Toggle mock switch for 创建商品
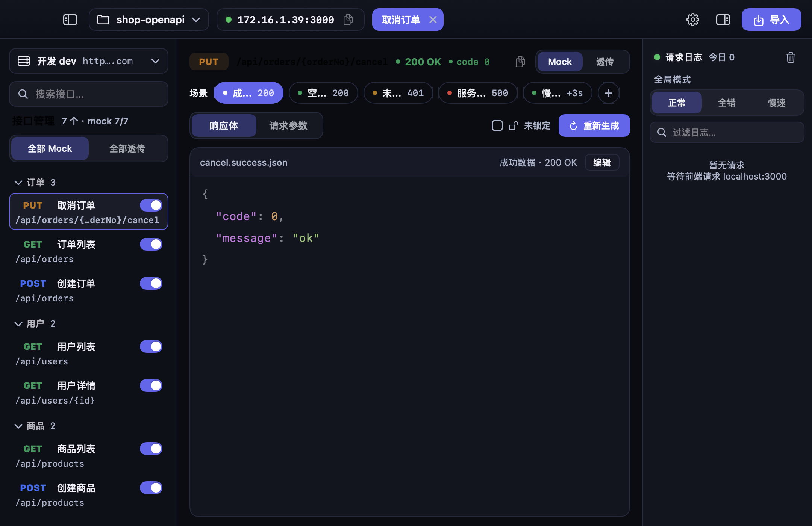The image size is (812, 526). (151, 488)
